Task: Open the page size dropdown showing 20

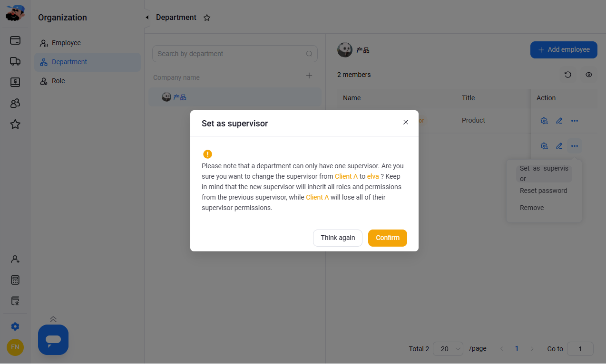Action: (x=448, y=349)
